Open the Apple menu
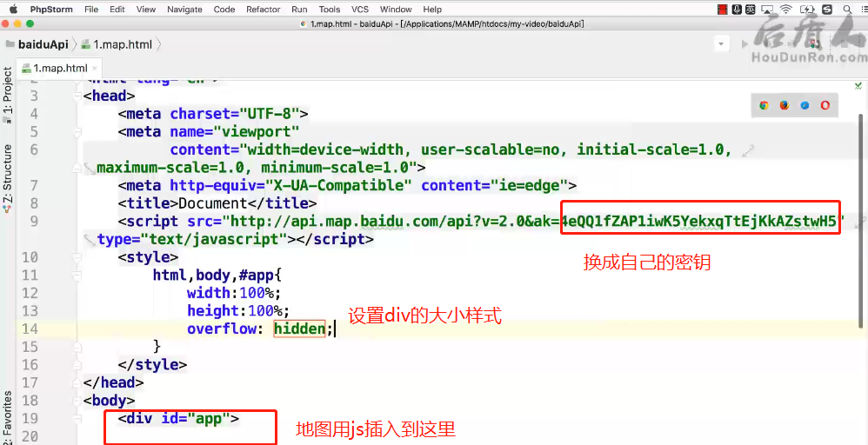Viewport: 868px width, 445px height. pyautogui.click(x=13, y=9)
